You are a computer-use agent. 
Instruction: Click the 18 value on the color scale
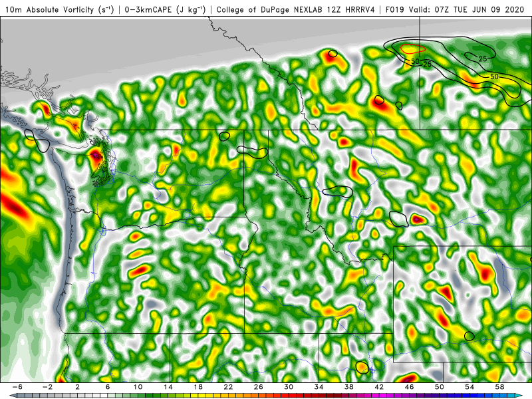click(x=198, y=387)
